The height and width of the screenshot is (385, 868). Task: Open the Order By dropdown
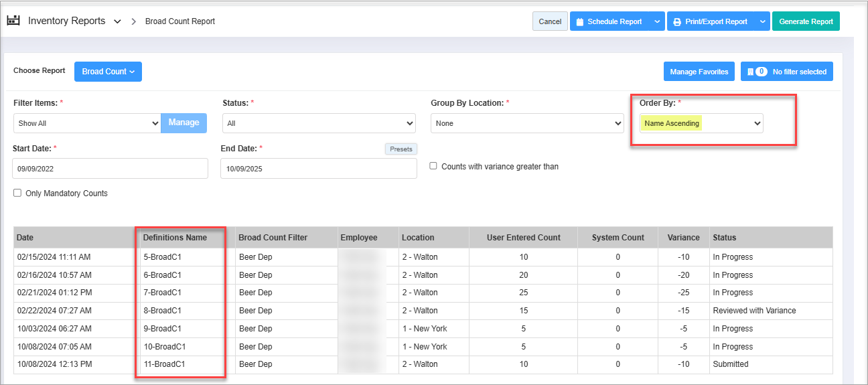[701, 123]
